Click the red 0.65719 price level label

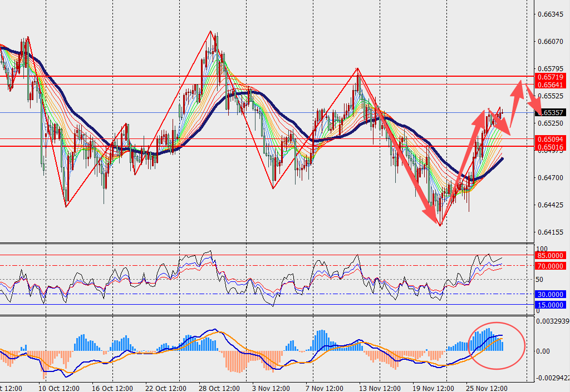[x=550, y=76]
